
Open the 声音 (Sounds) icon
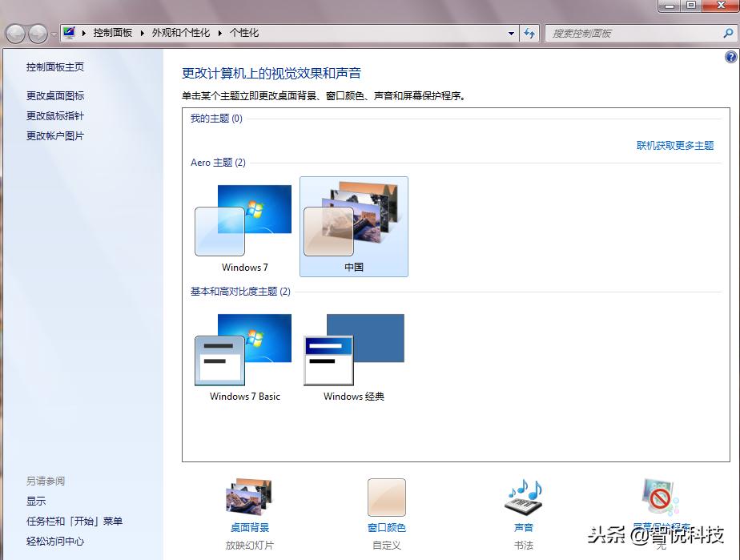pyautogui.click(x=523, y=497)
